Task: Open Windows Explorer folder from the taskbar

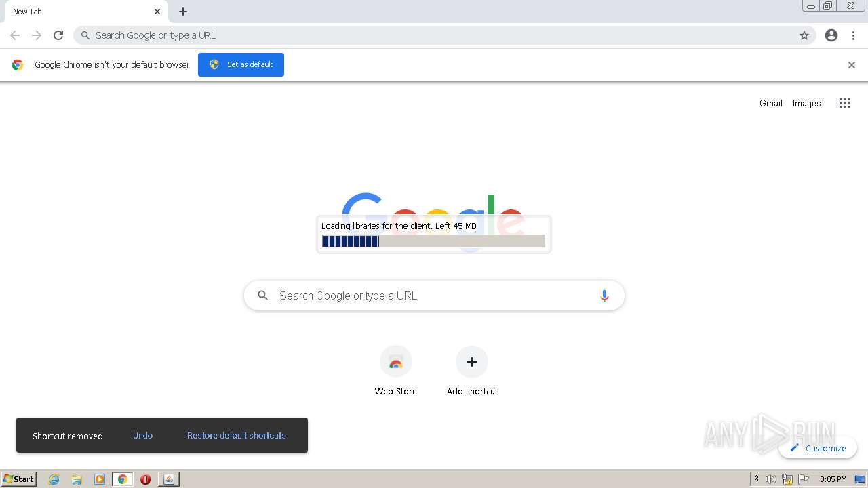Action: point(77,479)
